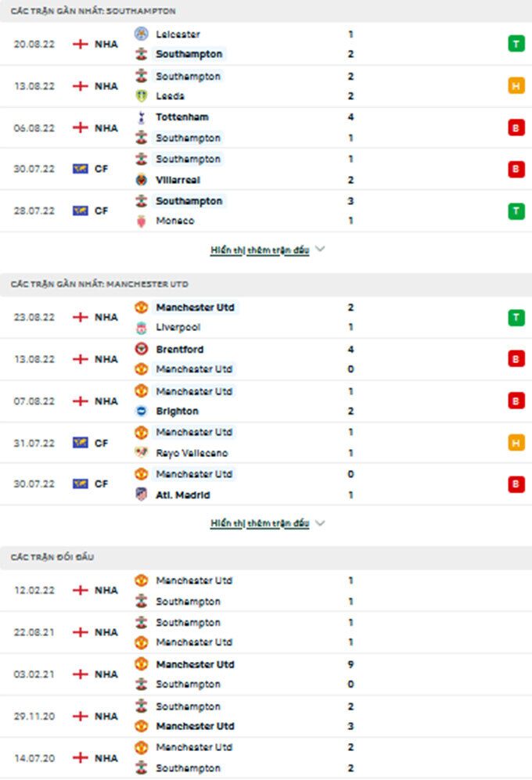
Task: Click the CF competition flag on 30.07.22 Villarreal match
Action: pos(80,169)
